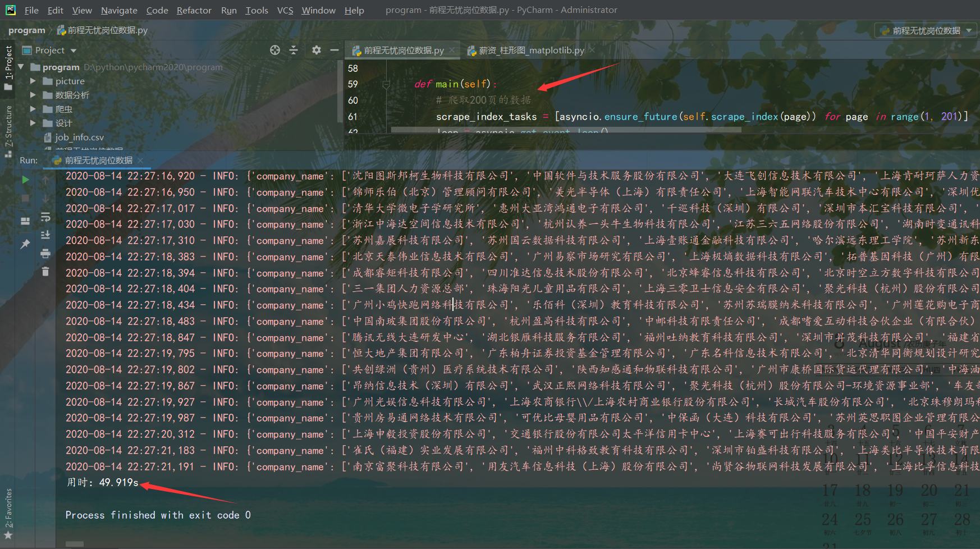Click 'Process finished with exit code 0' text
The image size is (980, 549).
[158, 515]
